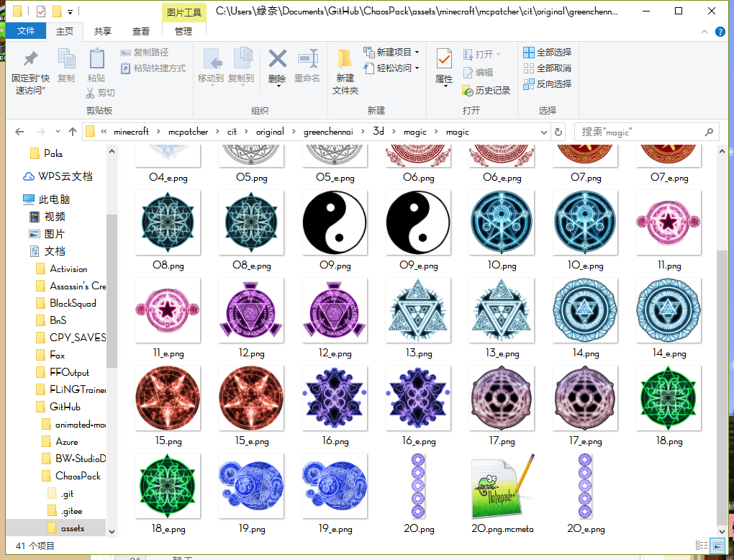
Task: Select the 09.png yin-yang thumbnail
Action: coord(335,223)
